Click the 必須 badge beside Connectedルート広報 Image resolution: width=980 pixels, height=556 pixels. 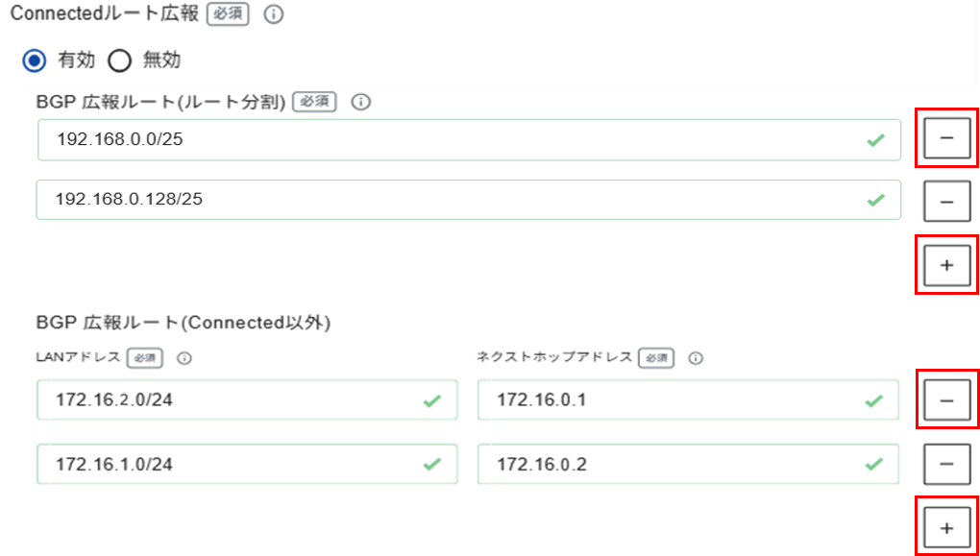[228, 15]
